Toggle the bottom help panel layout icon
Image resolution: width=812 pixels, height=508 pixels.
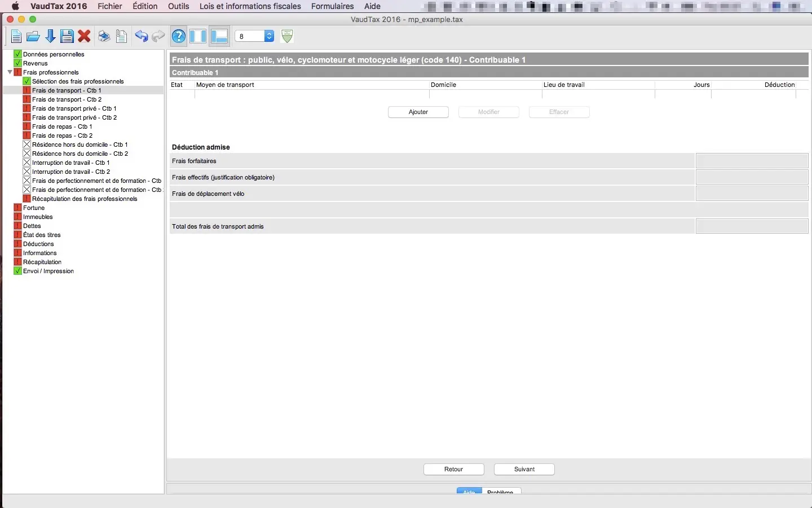[x=219, y=37]
